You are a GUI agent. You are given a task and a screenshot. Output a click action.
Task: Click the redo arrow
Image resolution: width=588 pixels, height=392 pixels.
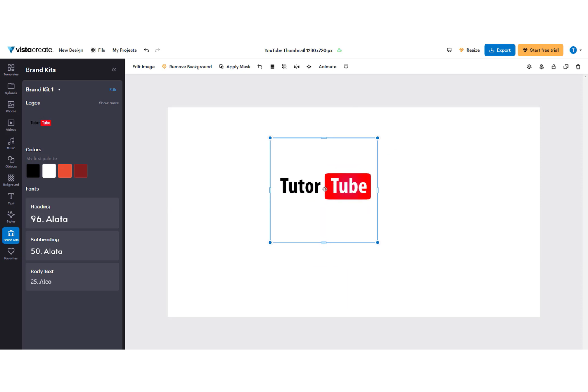coord(157,50)
